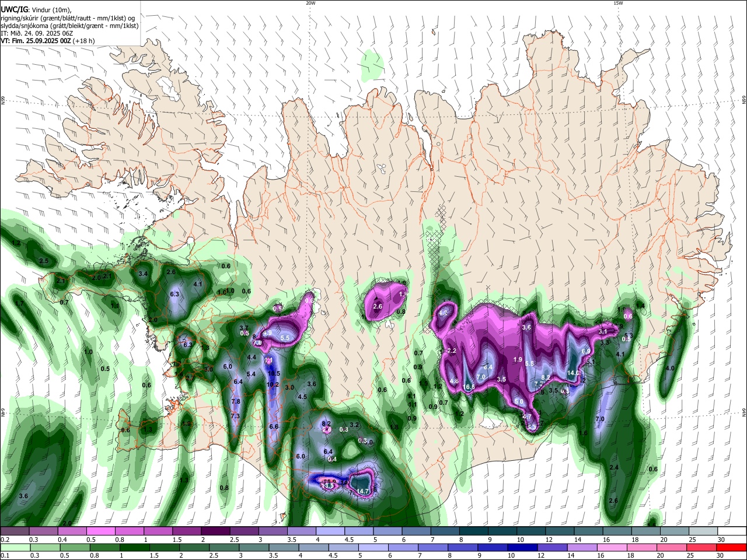
Task: Click the '5.0' precipitation value on the map
Action: pos(519,402)
